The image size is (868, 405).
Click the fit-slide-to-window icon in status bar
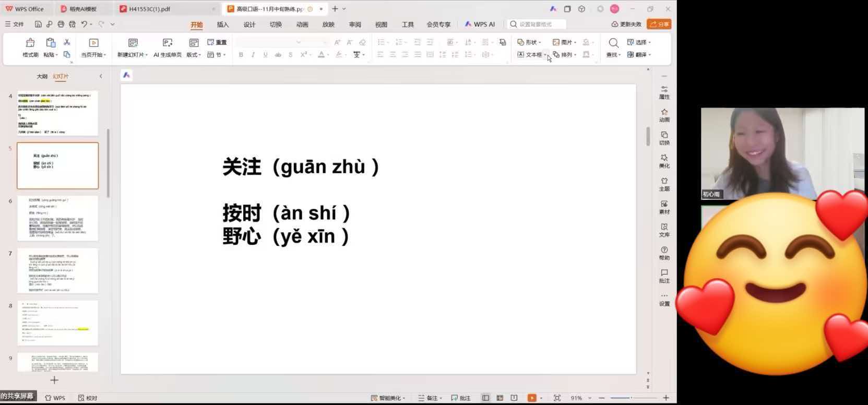pos(557,398)
